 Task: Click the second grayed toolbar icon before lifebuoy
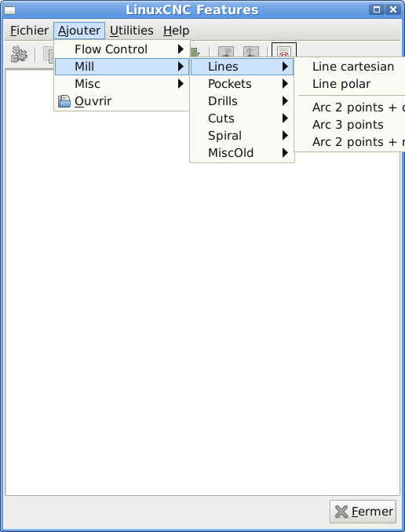click(x=251, y=51)
